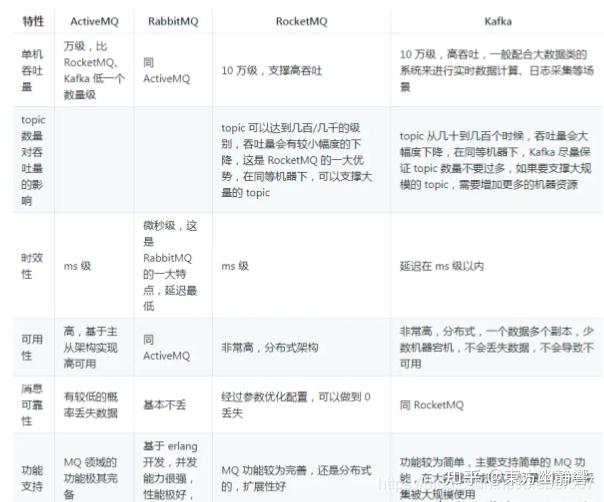Select the 时效性 row label

[x=32, y=266]
